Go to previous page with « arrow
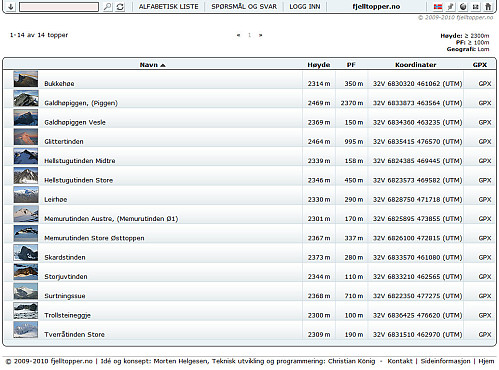 coord(238,35)
